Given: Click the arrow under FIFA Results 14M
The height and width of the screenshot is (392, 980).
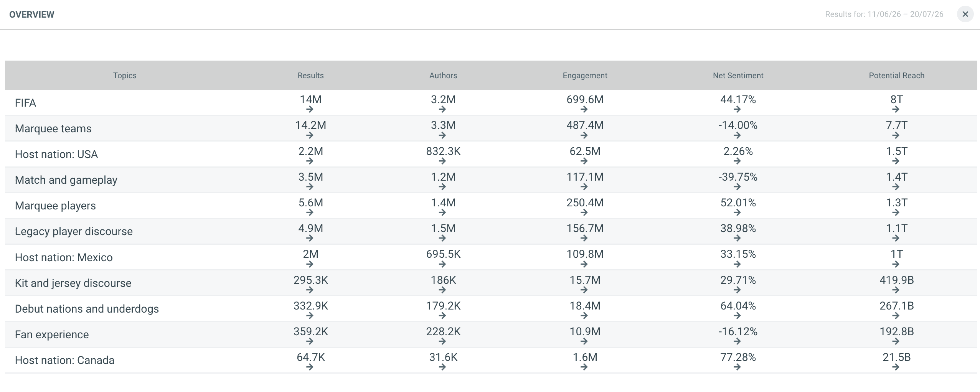Looking at the screenshot, I should tap(310, 109).
